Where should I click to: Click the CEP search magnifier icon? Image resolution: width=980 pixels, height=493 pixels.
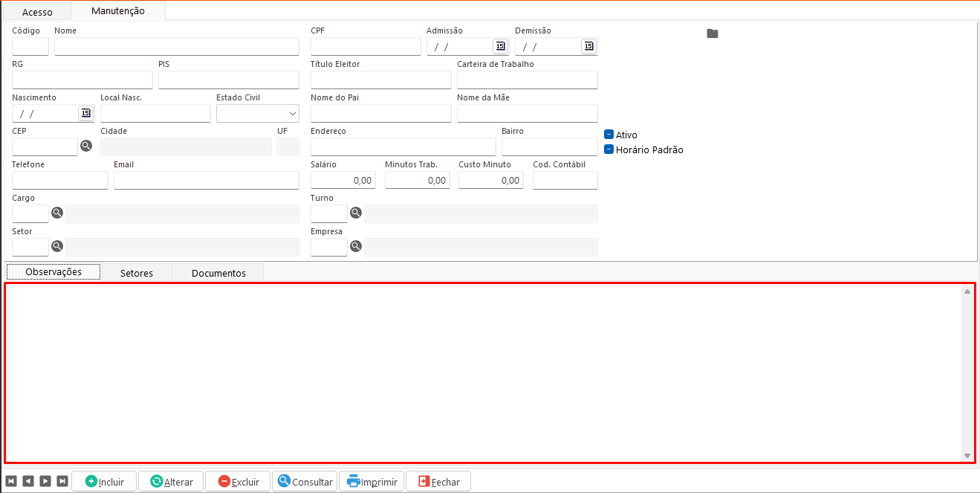(x=86, y=146)
